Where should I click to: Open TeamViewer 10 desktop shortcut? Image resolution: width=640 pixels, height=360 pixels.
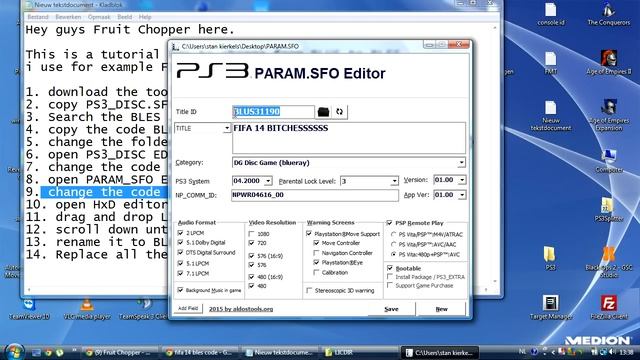[x=29, y=309]
